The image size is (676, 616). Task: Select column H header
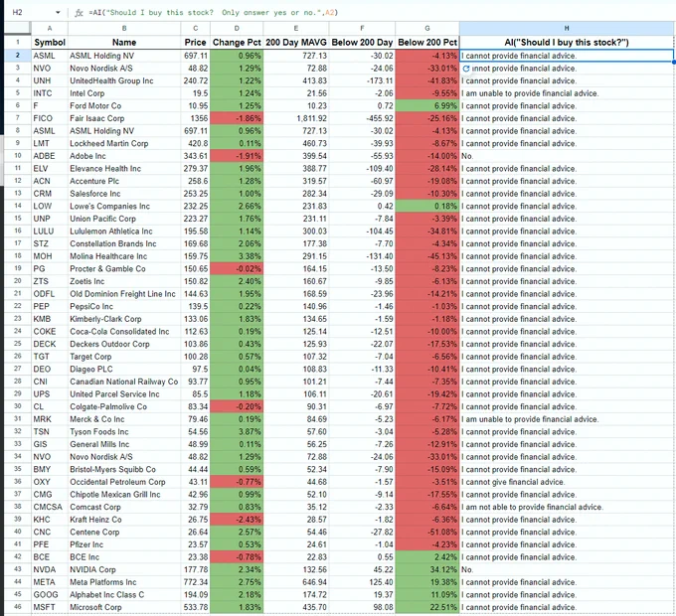567,28
